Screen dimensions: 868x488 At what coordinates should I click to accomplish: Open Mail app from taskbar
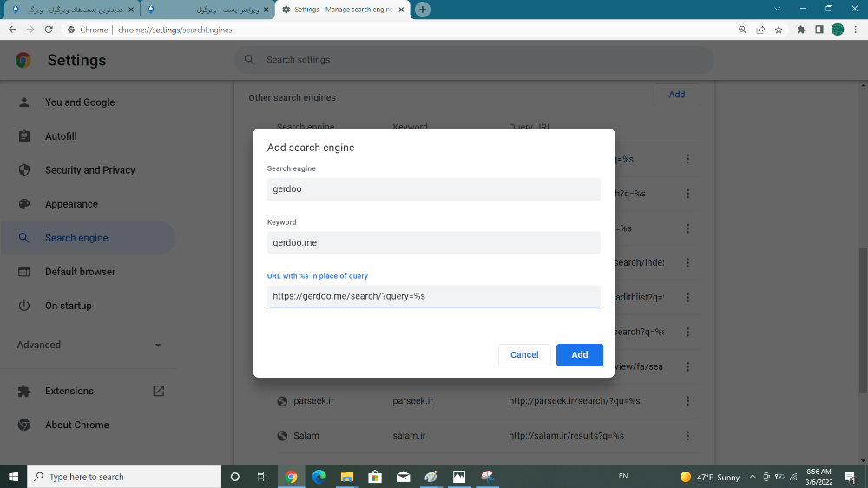tap(404, 477)
